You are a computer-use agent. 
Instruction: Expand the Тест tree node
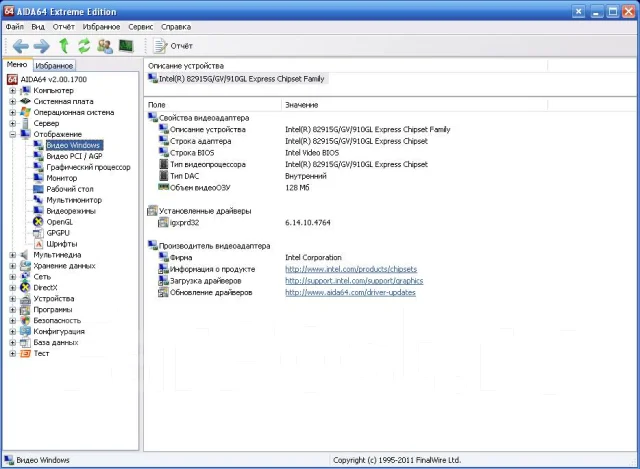pyautogui.click(x=13, y=353)
